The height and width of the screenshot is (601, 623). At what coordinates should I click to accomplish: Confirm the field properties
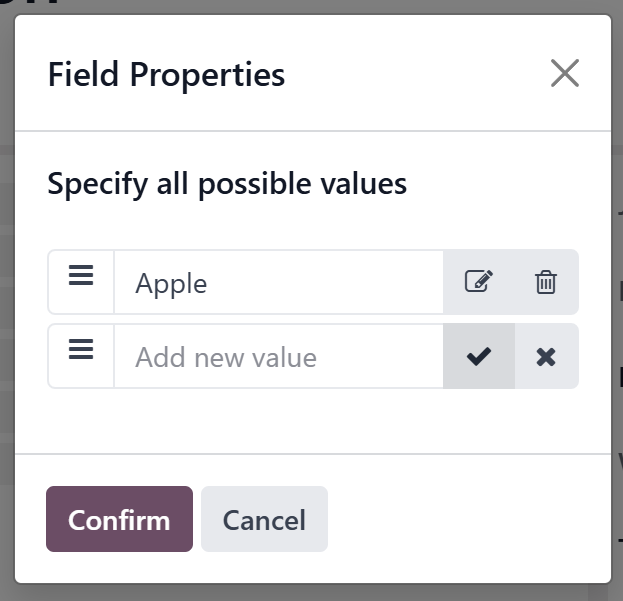(120, 519)
